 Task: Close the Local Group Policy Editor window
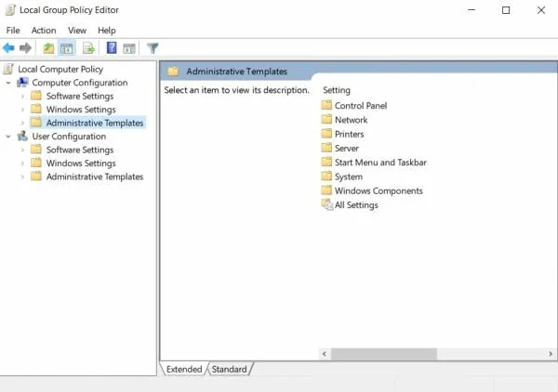tap(541, 10)
